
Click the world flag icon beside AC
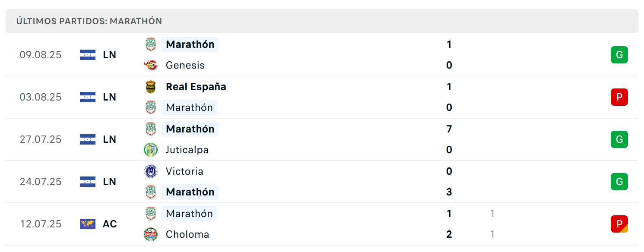pyautogui.click(x=88, y=224)
